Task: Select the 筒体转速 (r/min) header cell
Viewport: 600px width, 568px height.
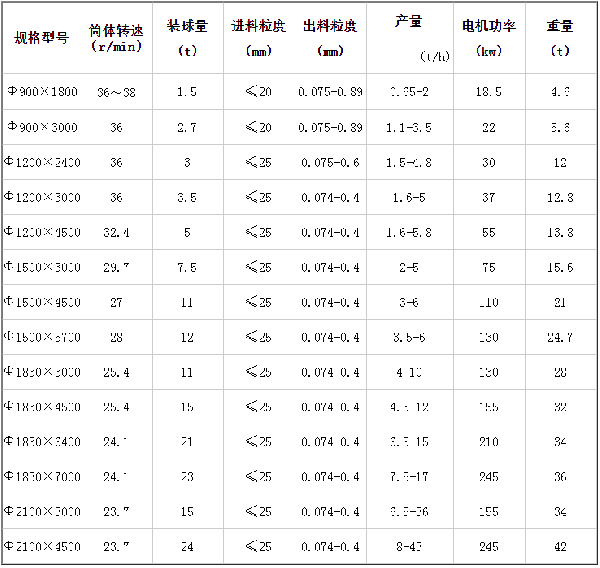Action: (116, 38)
